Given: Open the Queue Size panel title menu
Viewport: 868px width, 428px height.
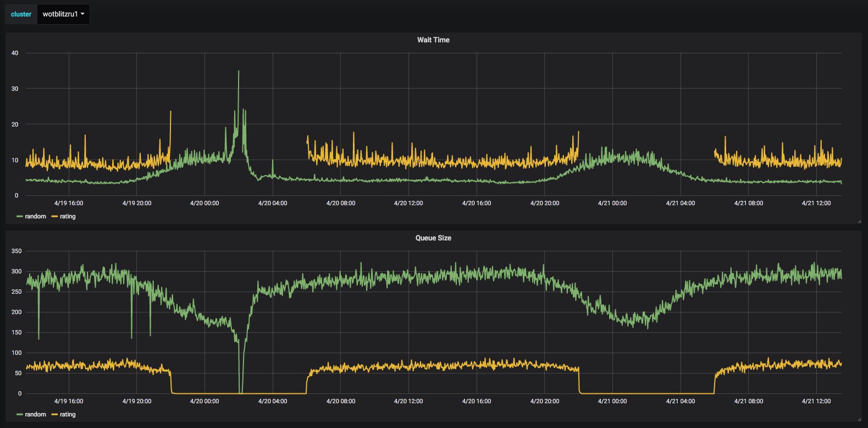Looking at the screenshot, I should coord(433,238).
